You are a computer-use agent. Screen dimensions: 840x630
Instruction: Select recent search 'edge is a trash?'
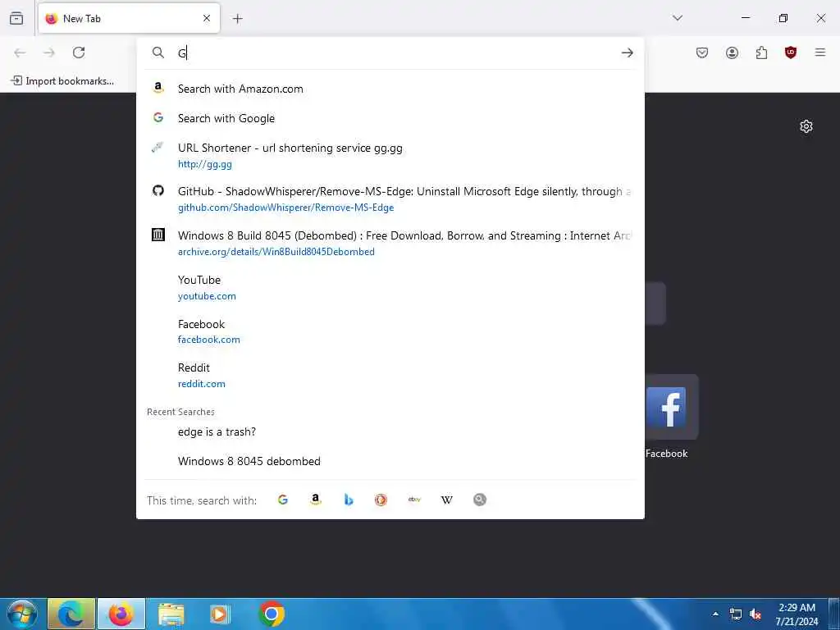tap(390, 431)
